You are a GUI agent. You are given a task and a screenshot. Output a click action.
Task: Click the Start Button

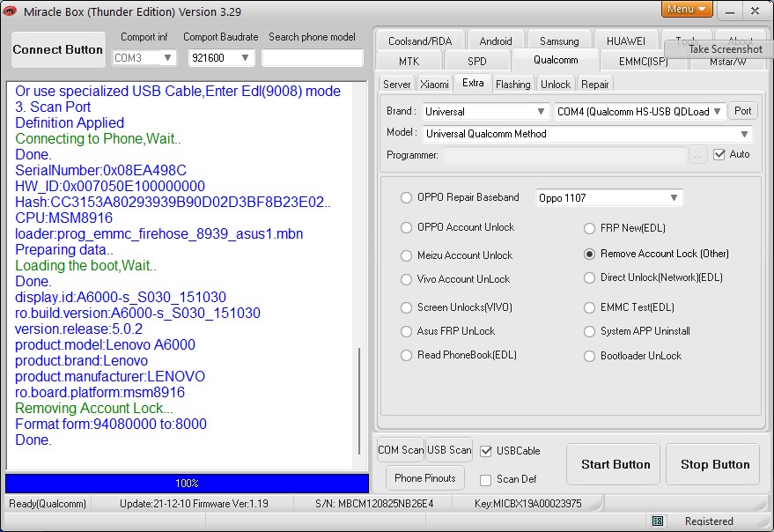(x=613, y=464)
